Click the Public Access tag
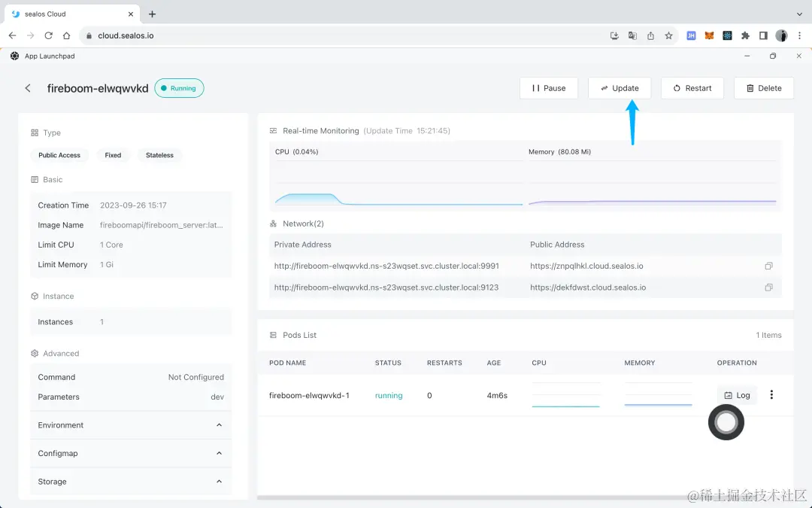The width and height of the screenshot is (812, 508). 59,155
